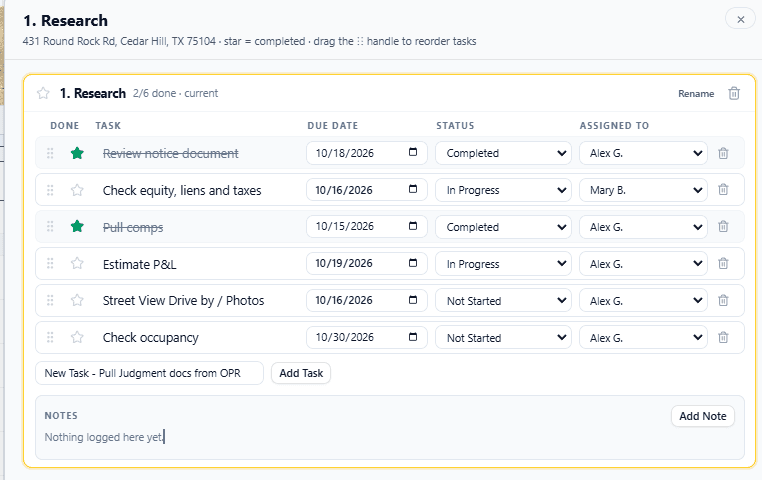
Task: Change assignee for Review notice document
Action: 643,153
